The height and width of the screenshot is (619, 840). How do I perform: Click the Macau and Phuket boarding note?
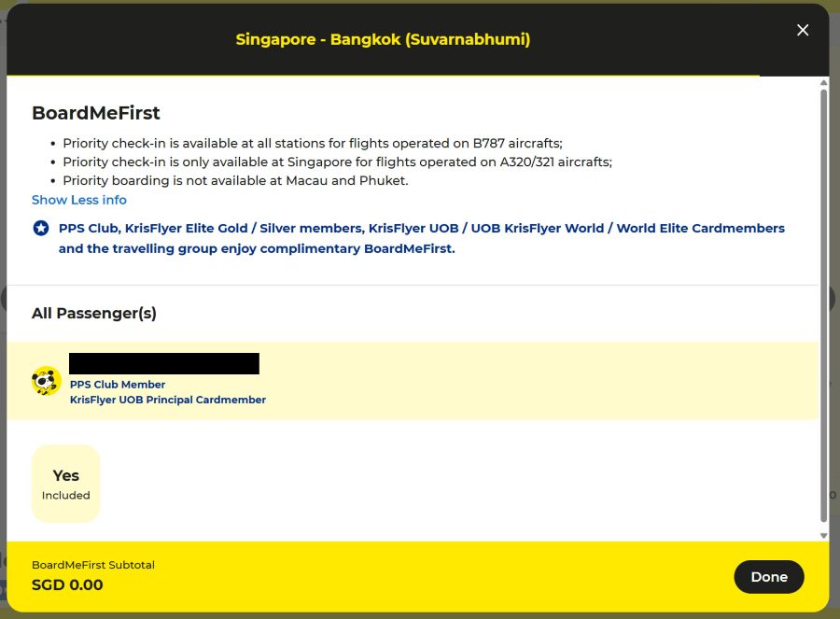coord(235,181)
